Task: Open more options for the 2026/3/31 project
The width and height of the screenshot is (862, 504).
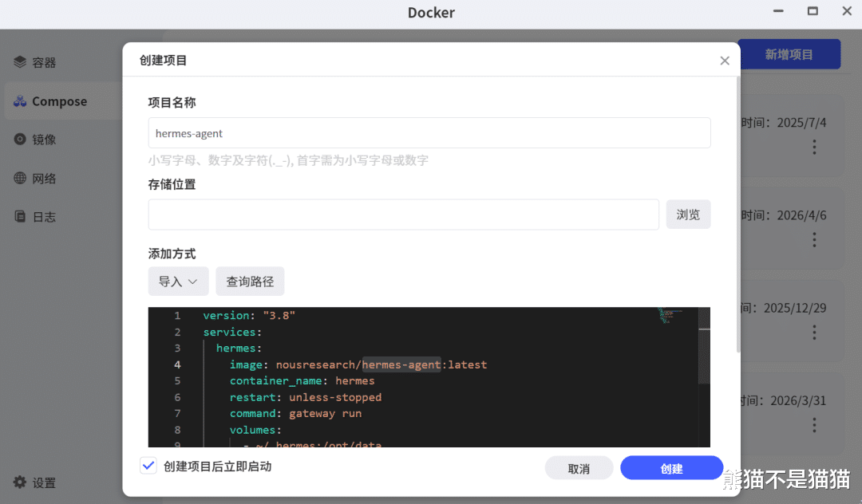Action: click(x=814, y=425)
